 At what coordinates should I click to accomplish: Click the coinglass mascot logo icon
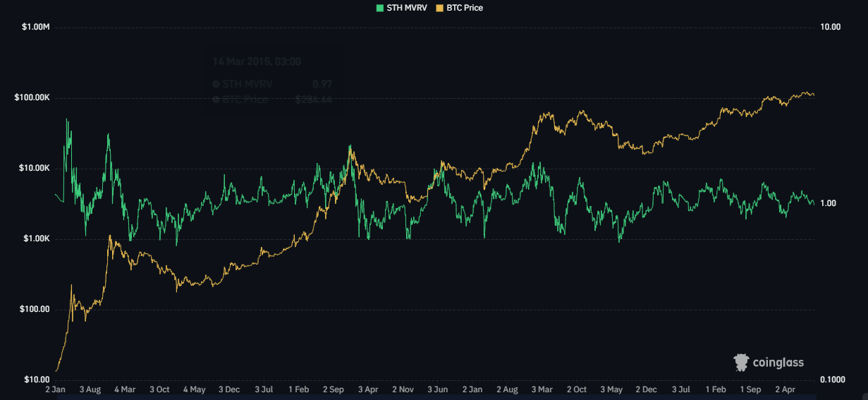(x=741, y=362)
